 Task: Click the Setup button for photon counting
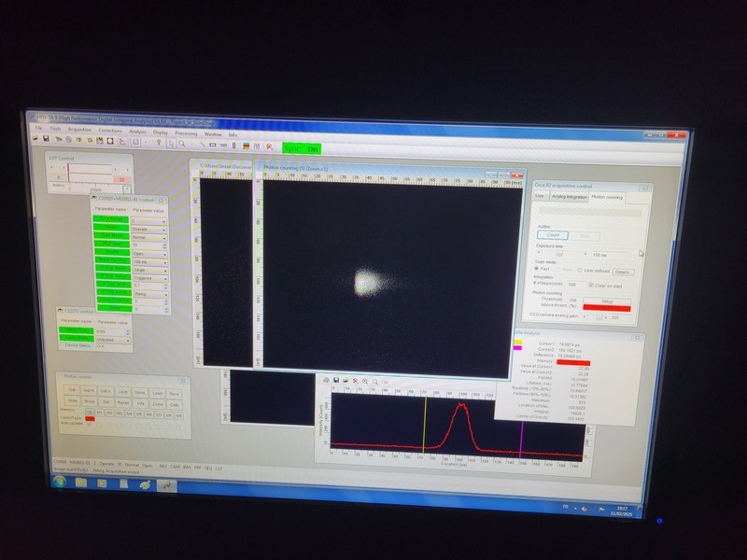point(605,301)
